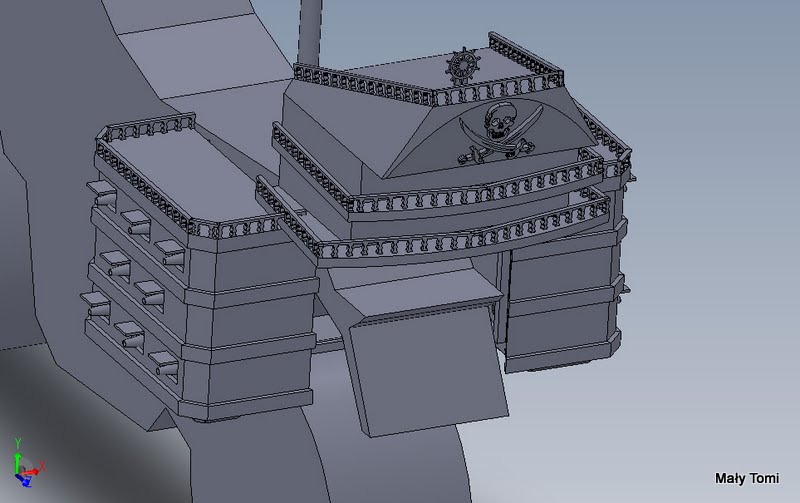Pick the bottom-right cannon on the left tower

[164, 365]
